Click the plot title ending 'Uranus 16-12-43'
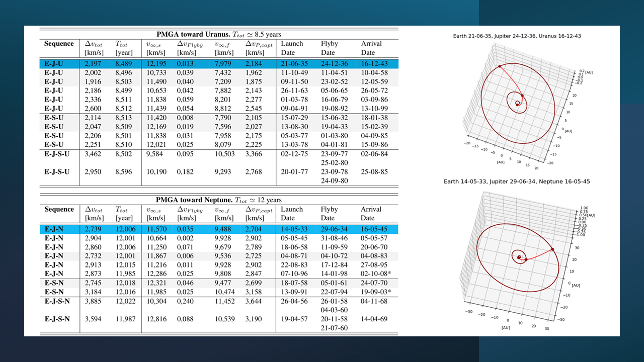 (x=517, y=36)
